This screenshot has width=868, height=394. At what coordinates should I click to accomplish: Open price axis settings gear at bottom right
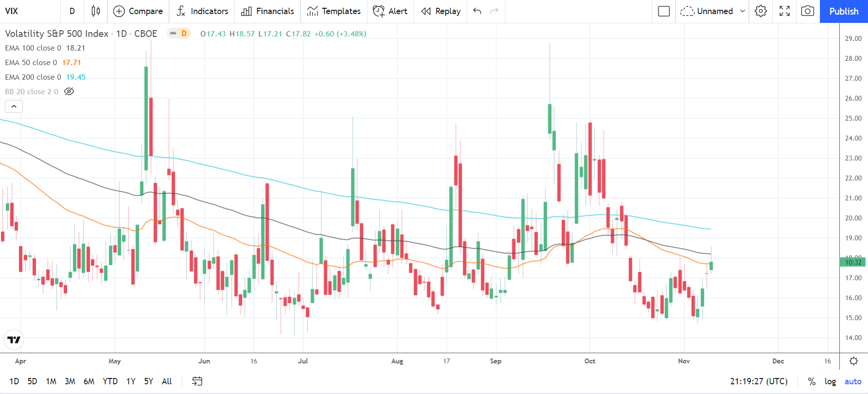tap(853, 361)
